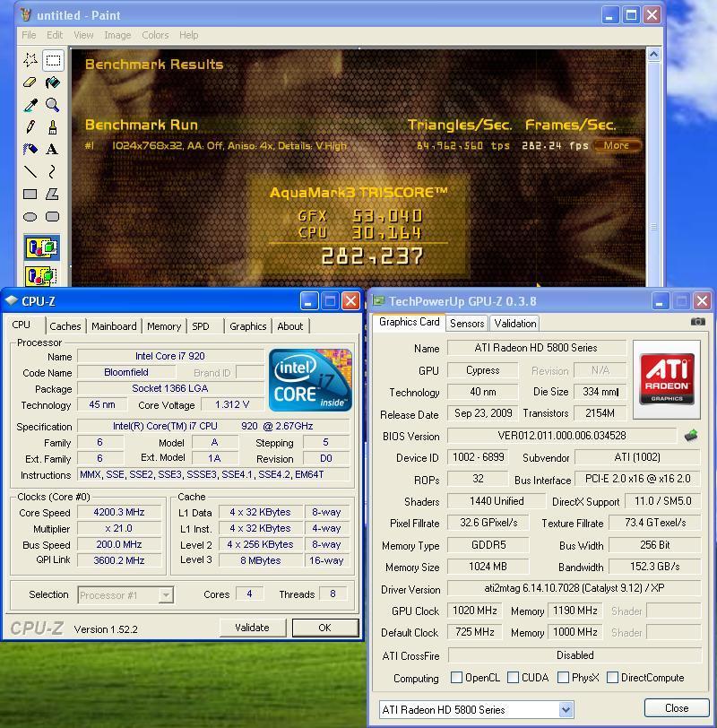Open the Processor #1 selection dropdown

click(x=166, y=594)
